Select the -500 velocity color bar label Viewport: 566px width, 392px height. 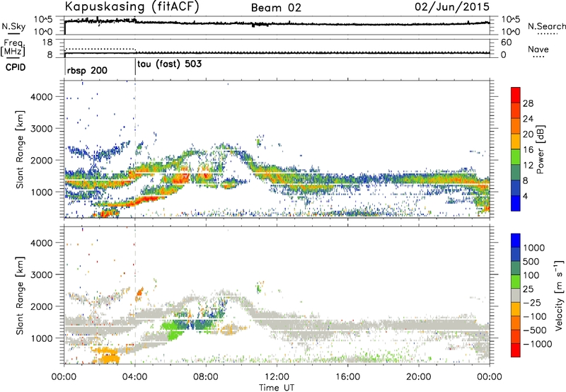(535, 330)
